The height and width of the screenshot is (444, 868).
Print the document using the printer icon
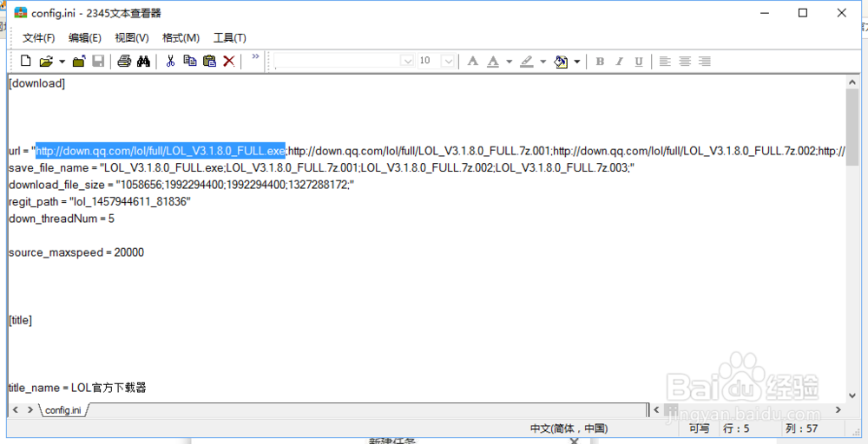(124, 61)
